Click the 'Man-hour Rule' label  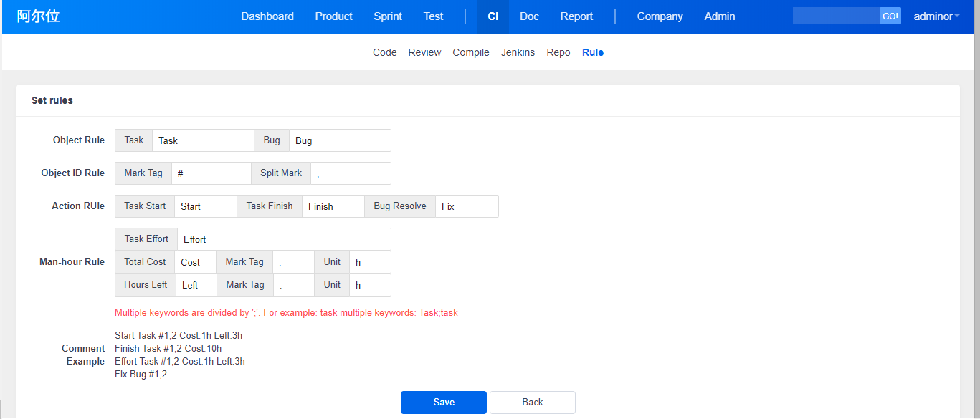tap(72, 262)
